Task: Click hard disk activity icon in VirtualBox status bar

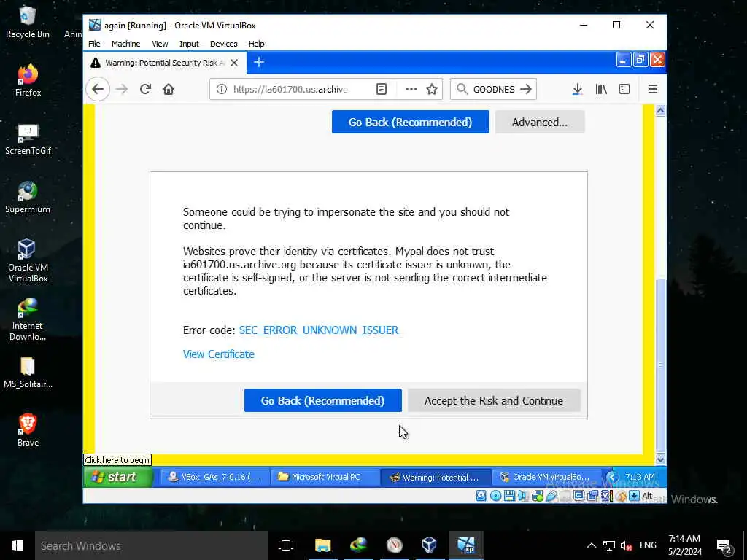Action: point(481,496)
